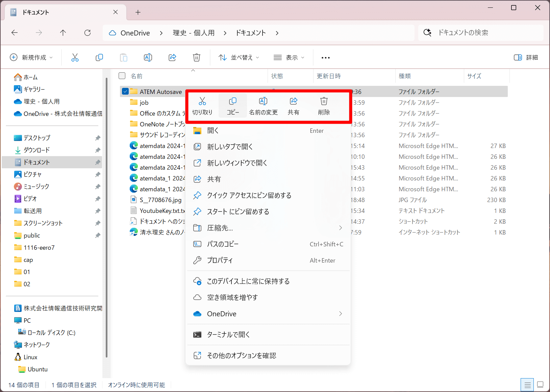Go back with the left arrow
This screenshot has width=550, height=392.
15,33
